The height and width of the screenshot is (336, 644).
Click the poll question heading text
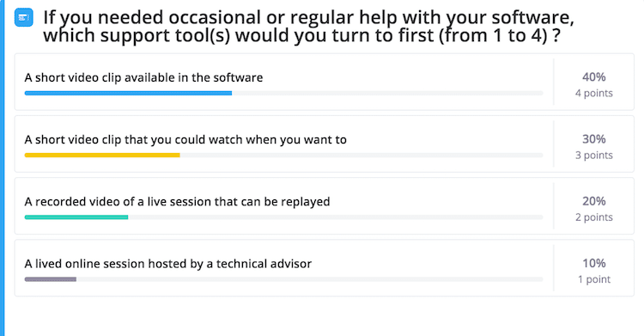308,27
